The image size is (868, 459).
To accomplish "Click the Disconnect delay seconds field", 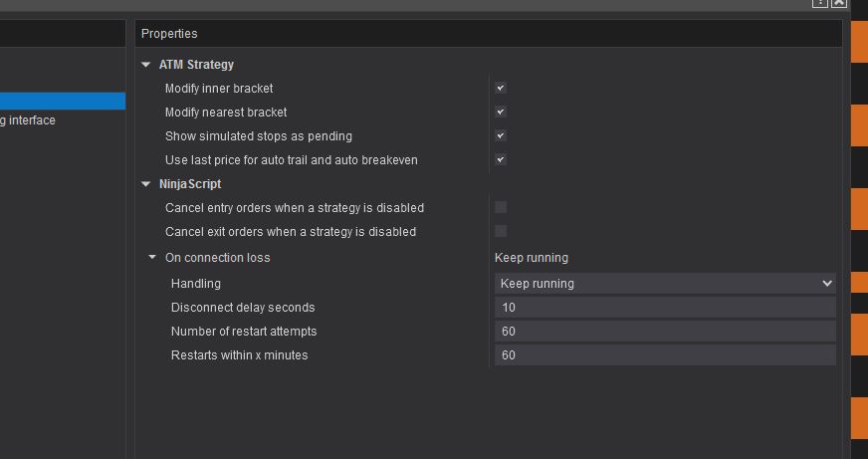I will pos(665,308).
